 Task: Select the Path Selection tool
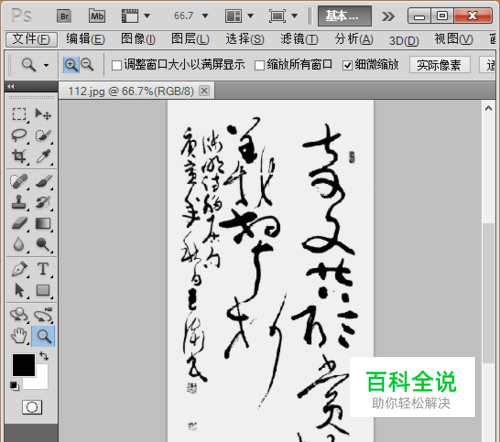pyautogui.click(x=19, y=290)
